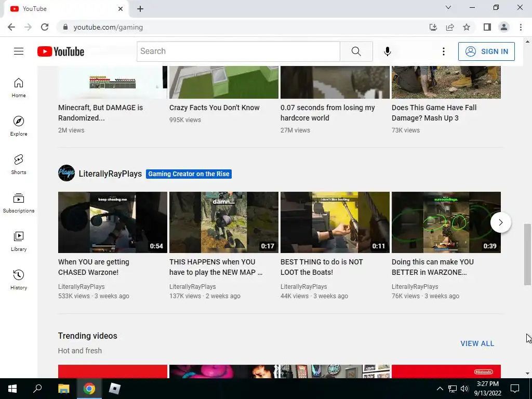The width and height of the screenshot is (532, 399).
Task: Click the install app icon in address bar
Action: 433,27
